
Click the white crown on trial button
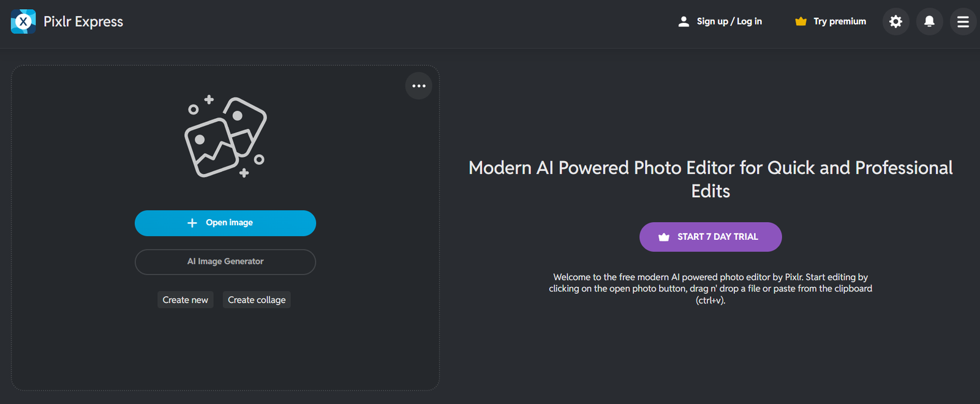point(663,238)
